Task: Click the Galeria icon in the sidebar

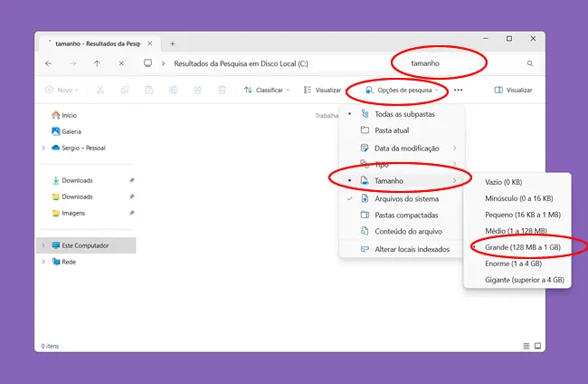Action: 55,131
